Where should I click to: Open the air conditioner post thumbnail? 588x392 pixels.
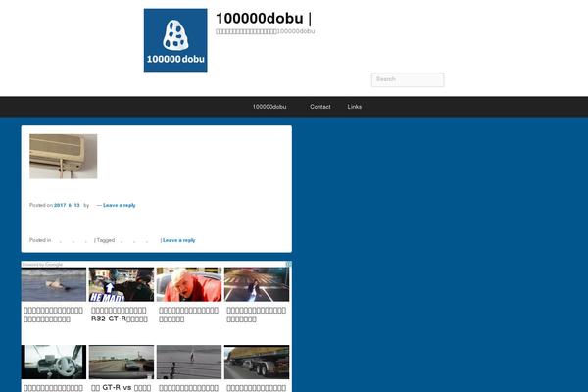pos(64,157)
